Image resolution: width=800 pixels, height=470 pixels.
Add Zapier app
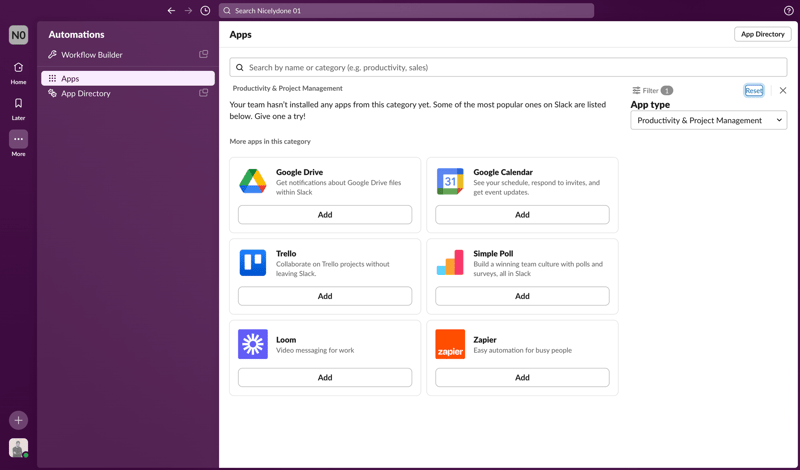tap(522, 378)
